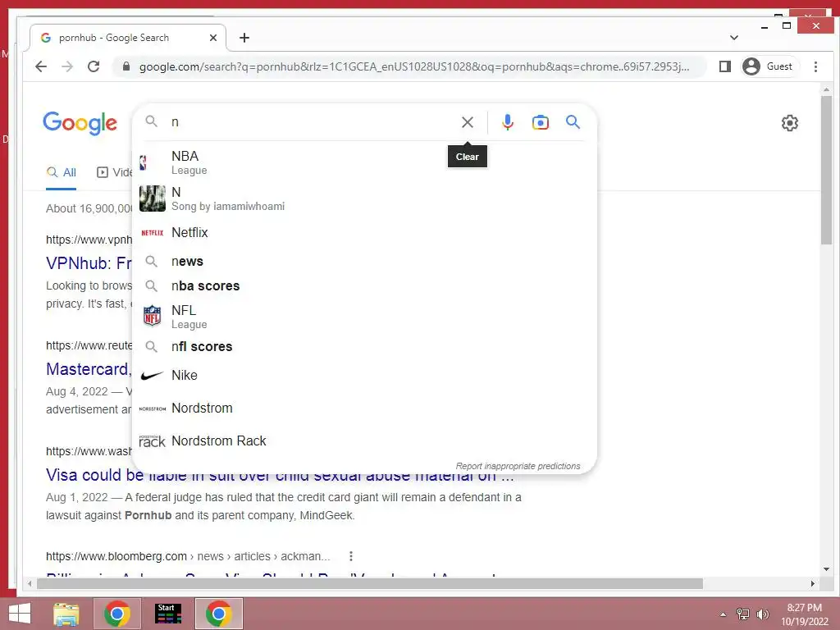Open Google quick settings gear
The image size is (840, 630).
click(789, 123)
